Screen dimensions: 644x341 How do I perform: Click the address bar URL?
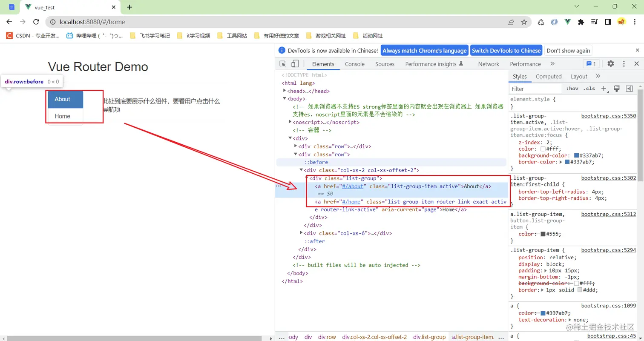click(92, 22)
